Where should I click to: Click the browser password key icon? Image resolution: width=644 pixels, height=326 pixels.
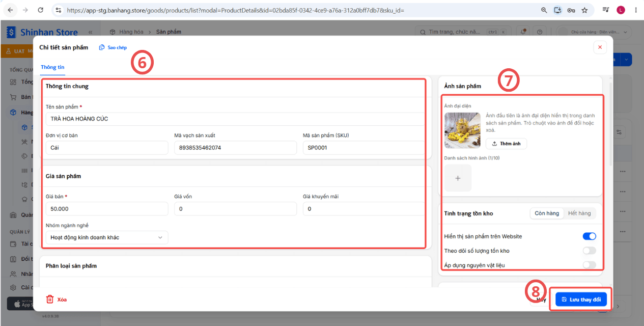tap(571, 10)
